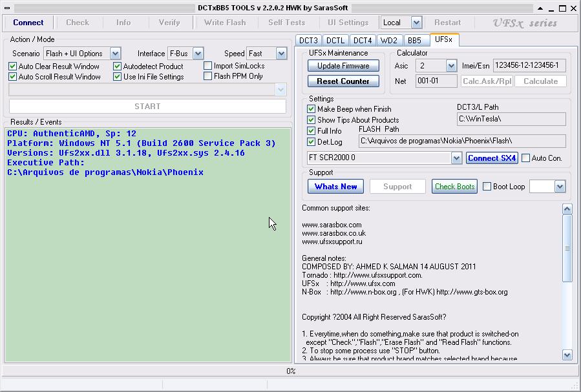The image size is (581, 392).
Task: Click the 'www.ufsxsupport.ru' text
Action: (x=332, y=242)
